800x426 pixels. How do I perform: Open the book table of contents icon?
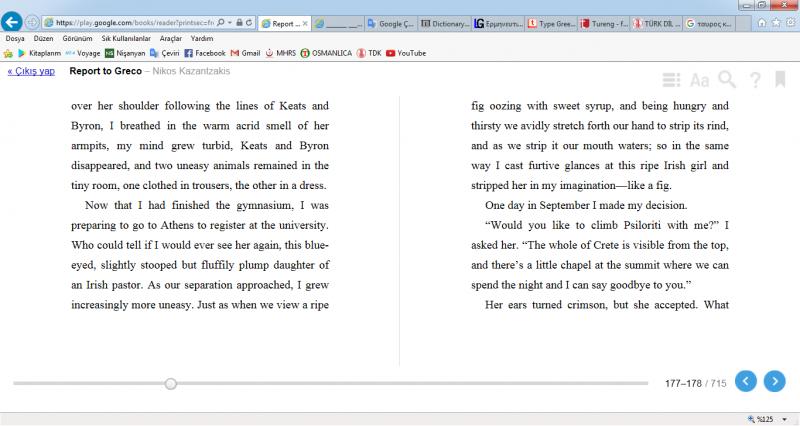pos(671,80)
